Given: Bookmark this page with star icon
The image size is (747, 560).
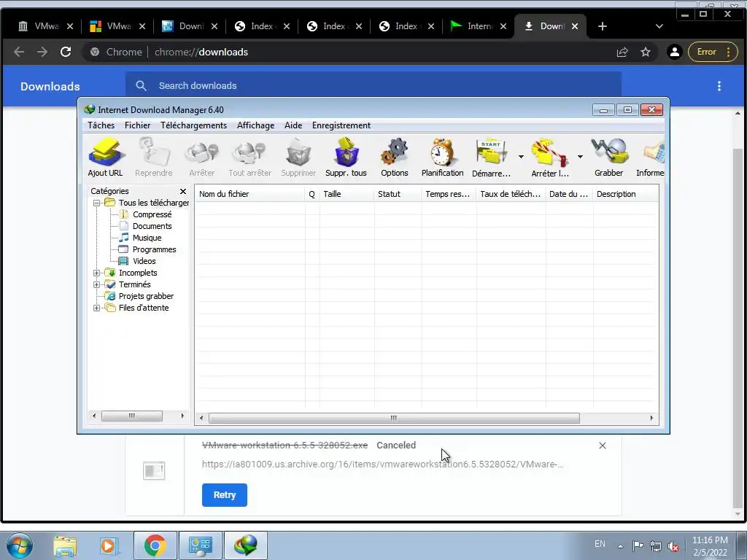Looking at the screenshot, I should pos(646,52).
